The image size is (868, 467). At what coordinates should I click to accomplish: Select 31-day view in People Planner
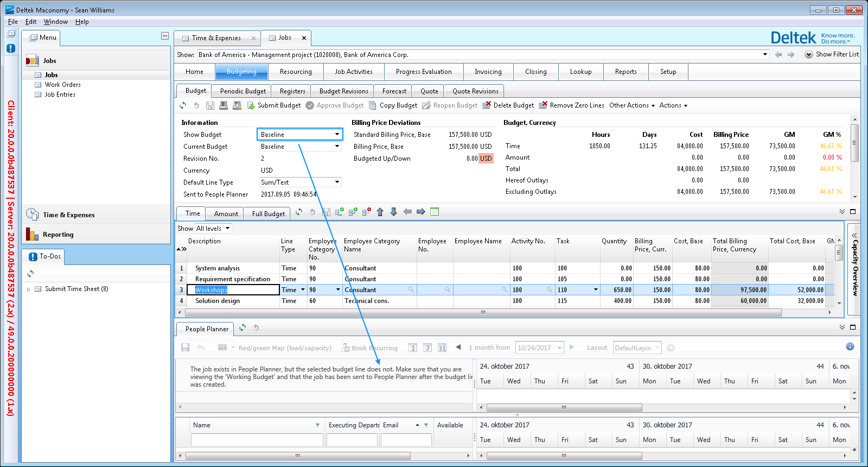point(442,348)
